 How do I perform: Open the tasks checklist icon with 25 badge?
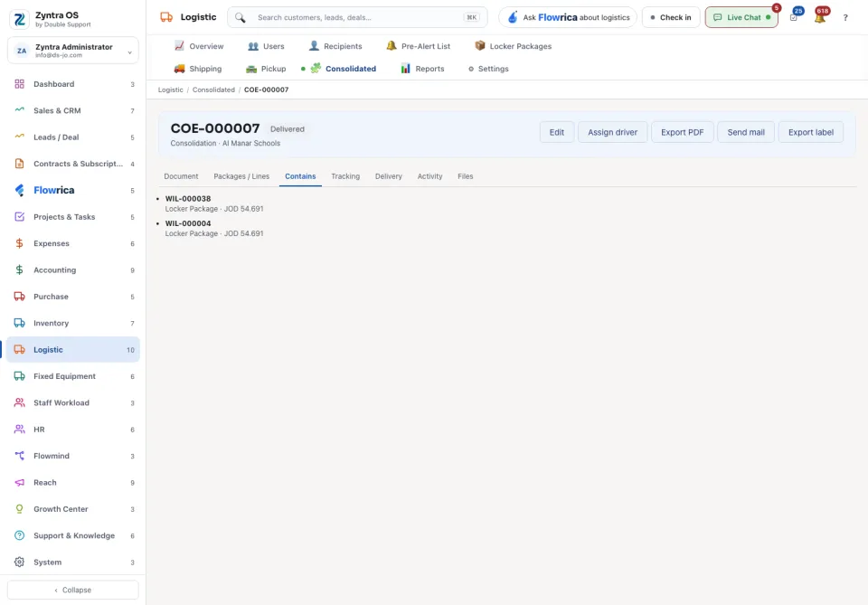point(795,17)
